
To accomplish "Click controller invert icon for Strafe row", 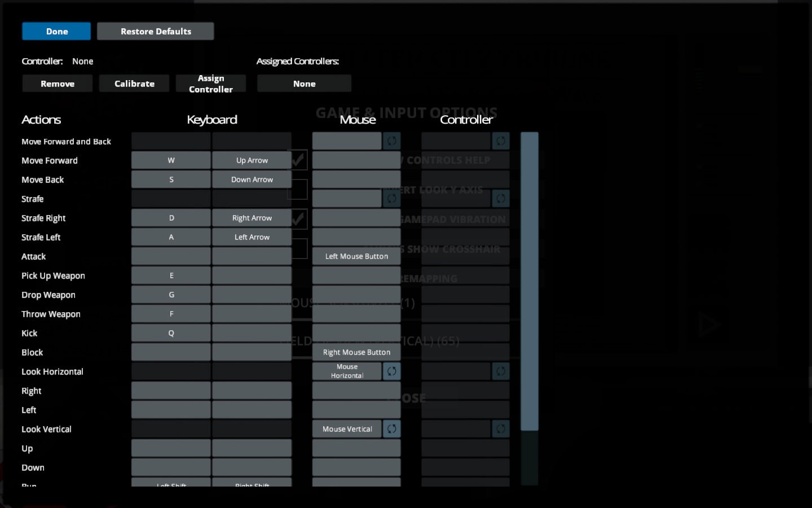I will click(500, 199).
